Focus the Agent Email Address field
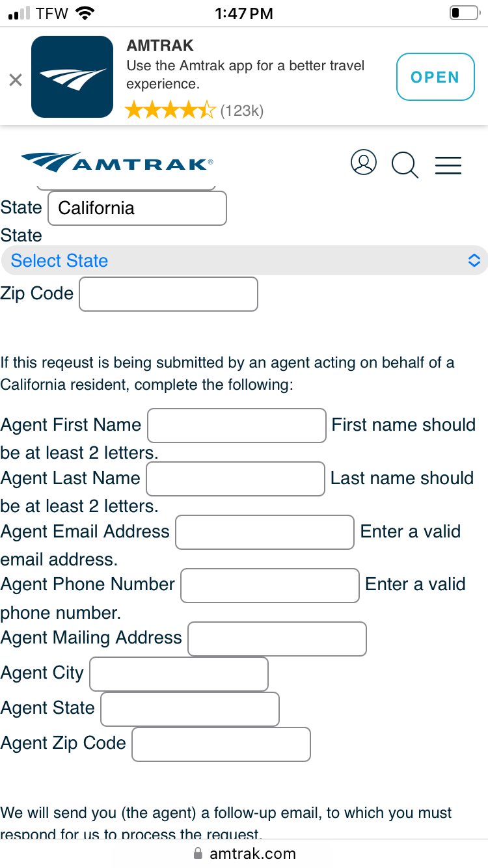The height and width of the screenshot is (868, 488). (x=265, y=532)
